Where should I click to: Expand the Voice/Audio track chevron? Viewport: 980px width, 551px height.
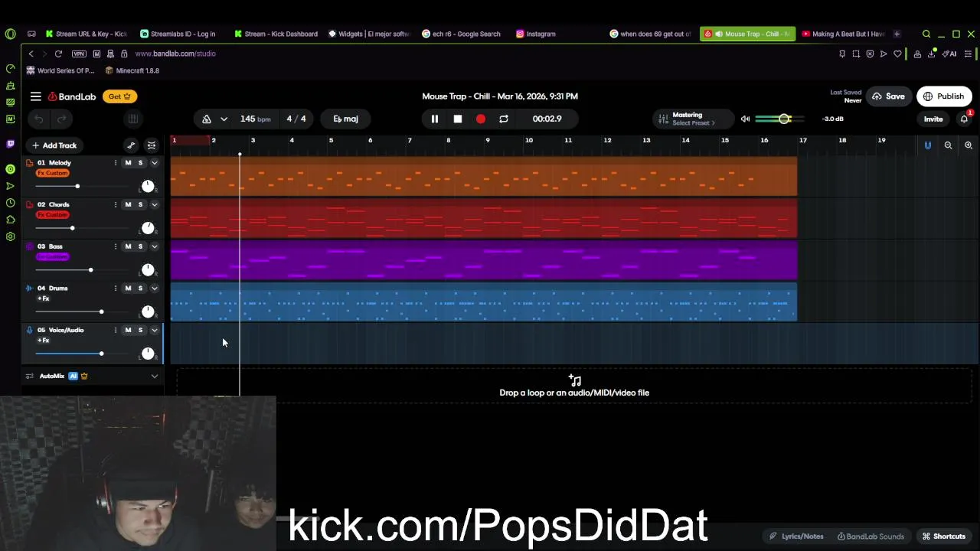(154, 330)
